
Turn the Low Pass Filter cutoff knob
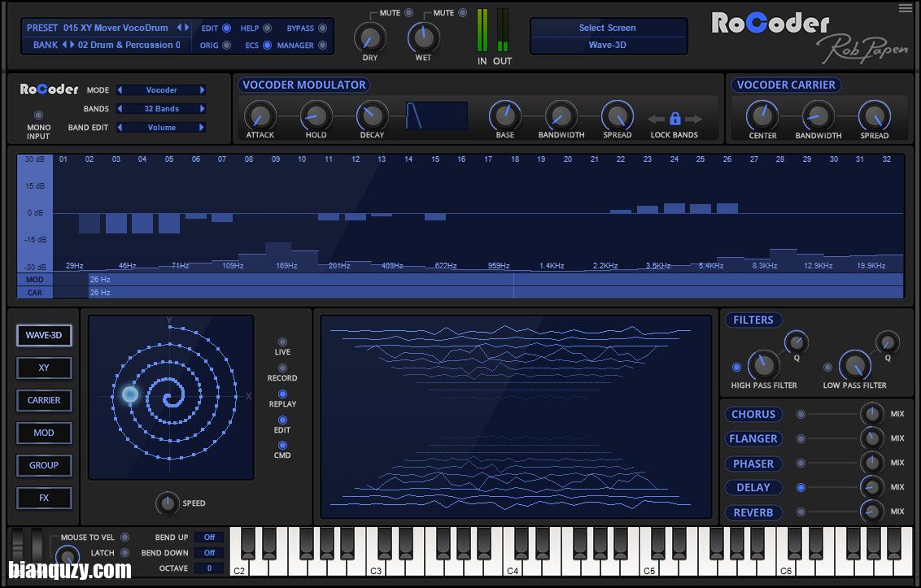pos(854,365)
